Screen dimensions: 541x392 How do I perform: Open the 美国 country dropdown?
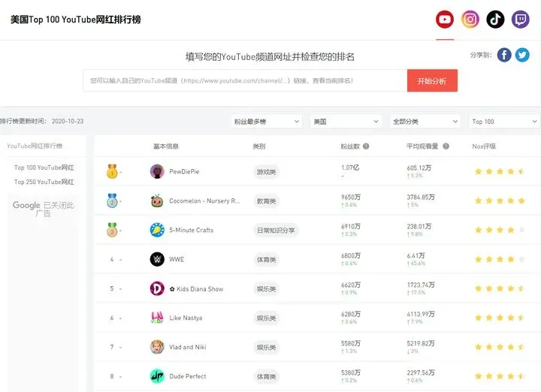(x=346, y=122)
